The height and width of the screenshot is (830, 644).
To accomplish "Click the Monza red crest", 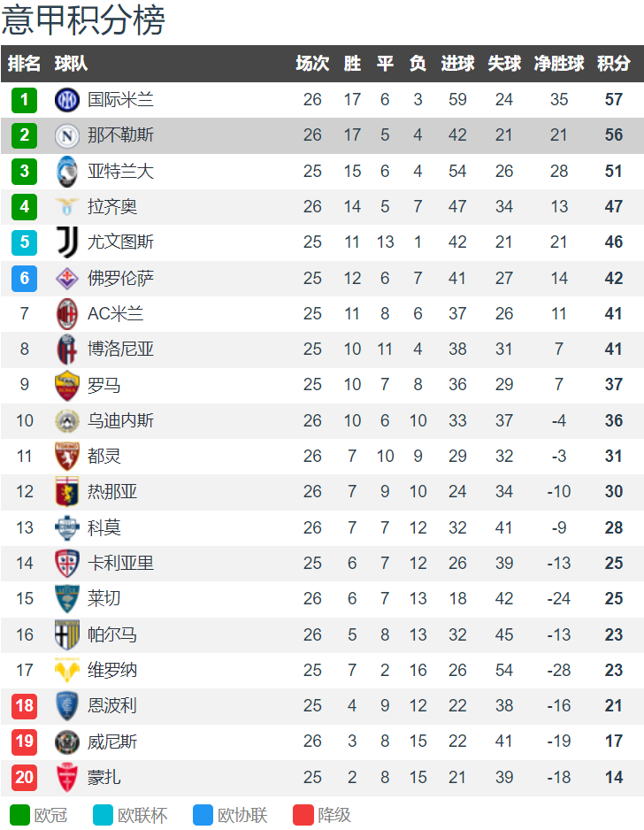I will click(67, 777).
